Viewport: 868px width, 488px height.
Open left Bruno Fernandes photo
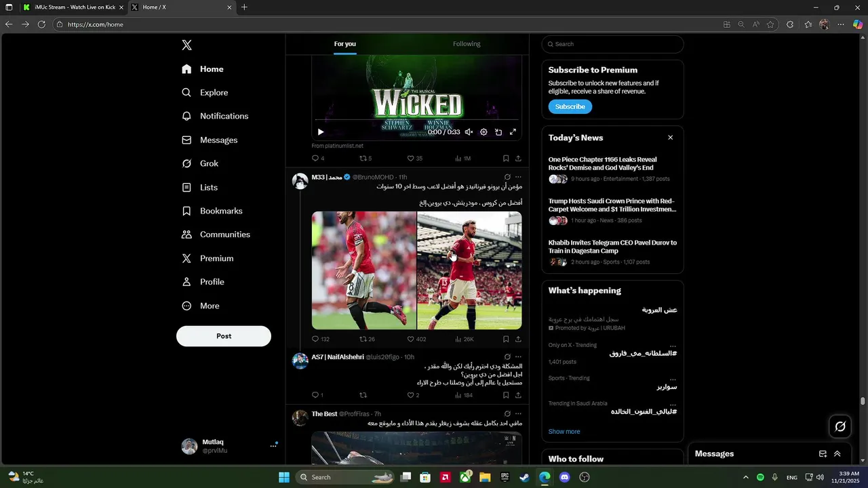tap(363, 270)
